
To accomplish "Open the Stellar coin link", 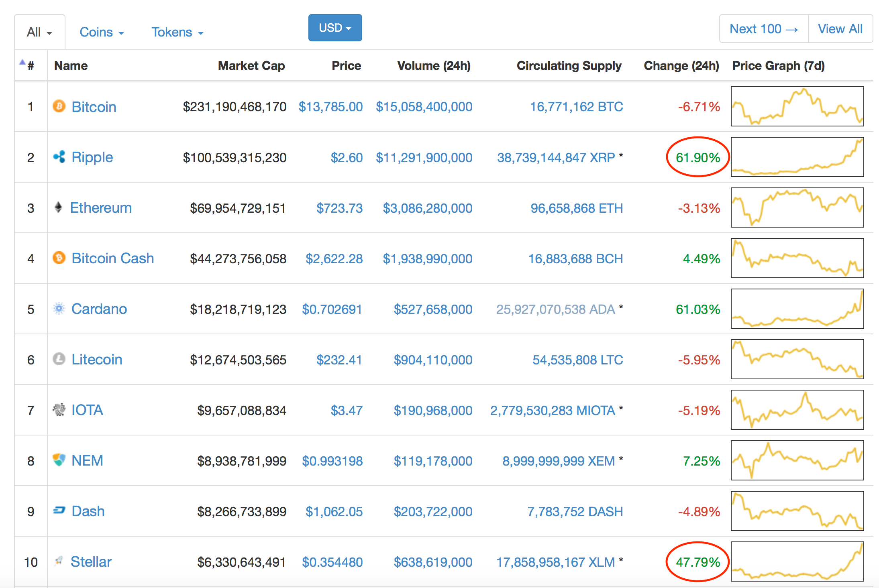I will pyautogui.click(x=91, y=562).
